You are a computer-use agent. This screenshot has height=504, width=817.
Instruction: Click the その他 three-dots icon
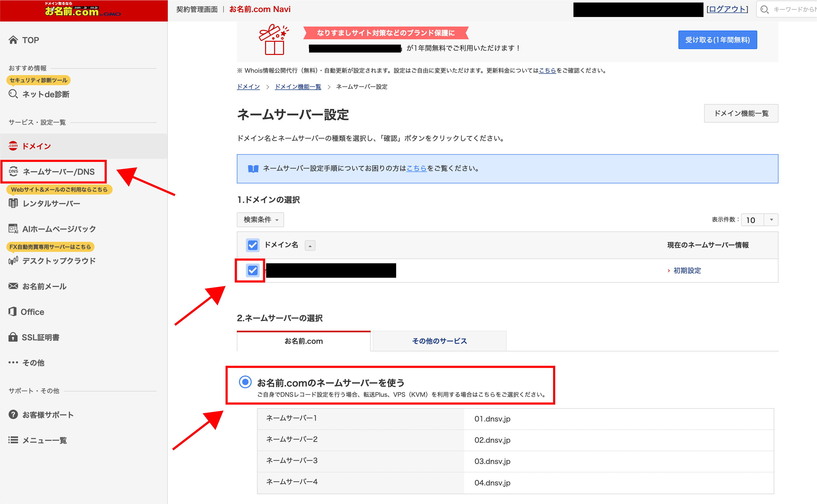pos(13,362)
